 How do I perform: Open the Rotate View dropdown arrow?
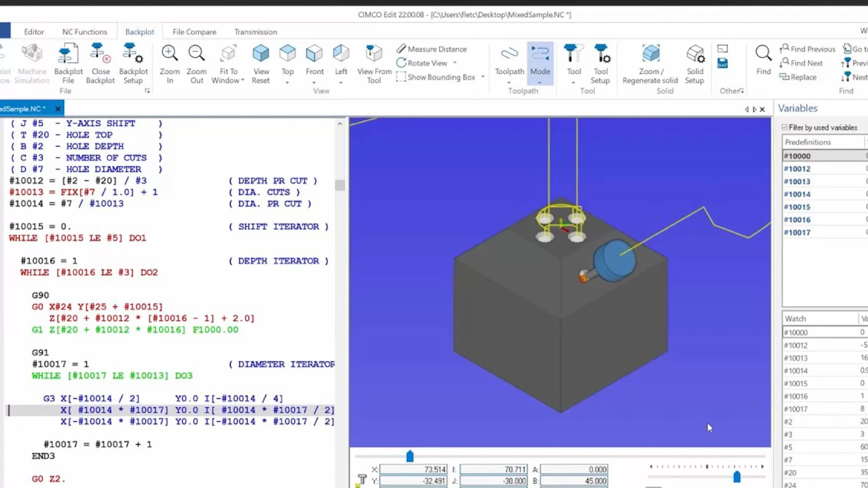point(455,63)
